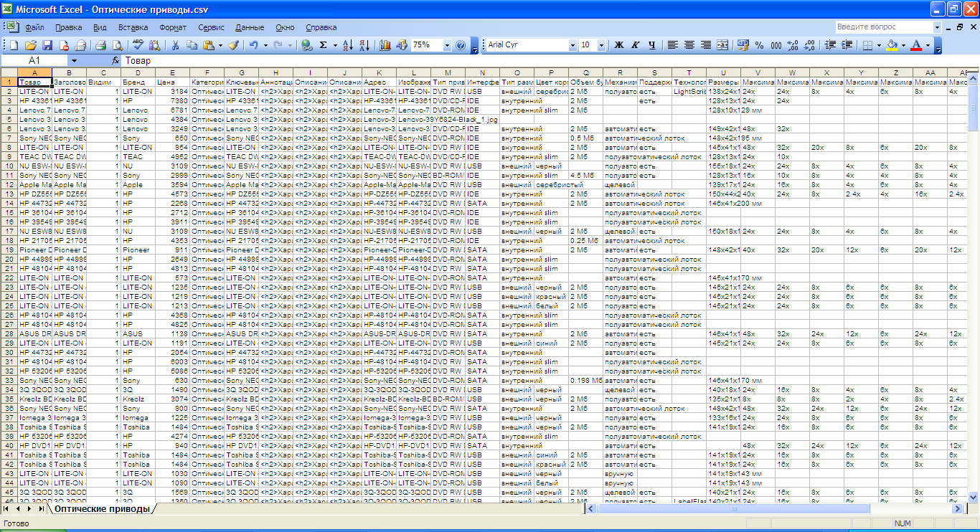The image size is (980, 532).
Task: Select all cells via corner button
Action: pyautogui.click(x=8, y=72)
